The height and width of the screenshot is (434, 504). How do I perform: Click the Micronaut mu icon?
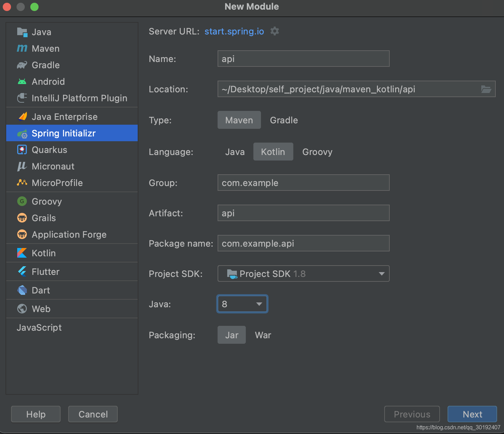tap(22, 166)
